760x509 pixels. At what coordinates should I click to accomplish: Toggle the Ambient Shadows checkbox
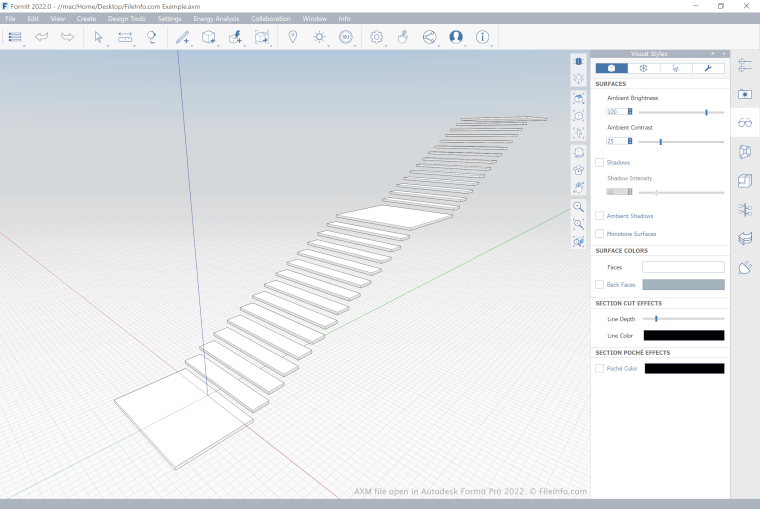coord(599,216)
